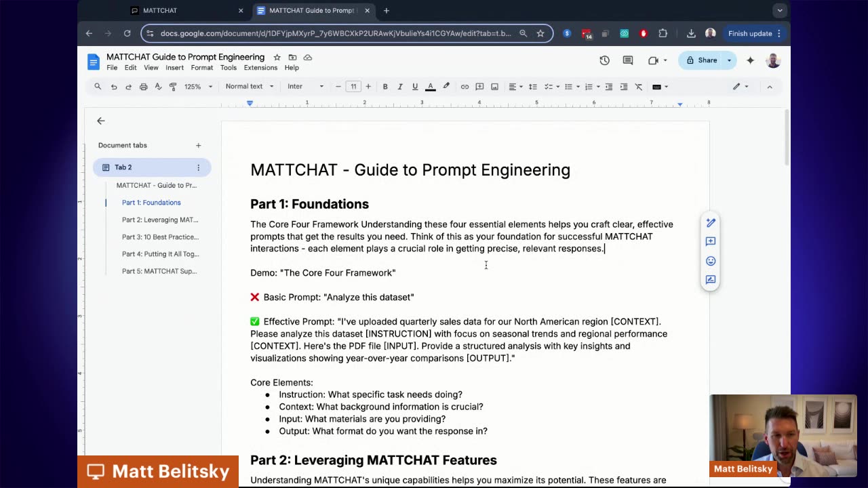Viewport: 868px width, 488px height.
Task: Open the Inter font dropdown
Action: [305, 87]
